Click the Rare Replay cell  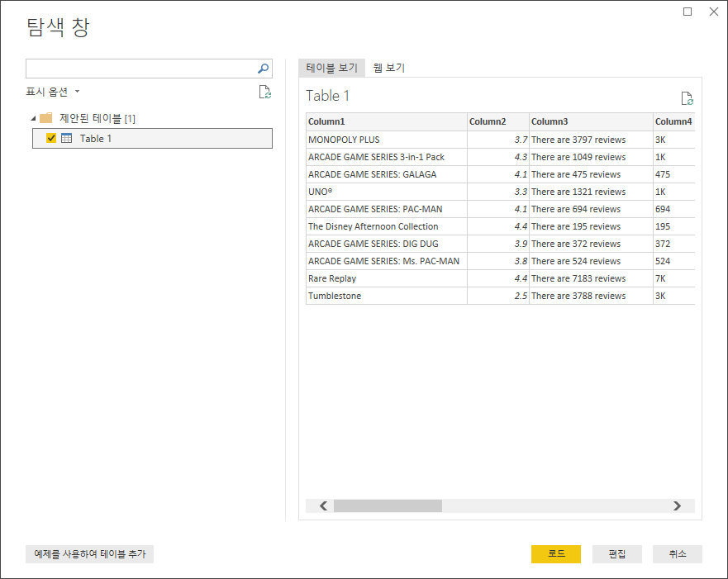tap(386, 278)
